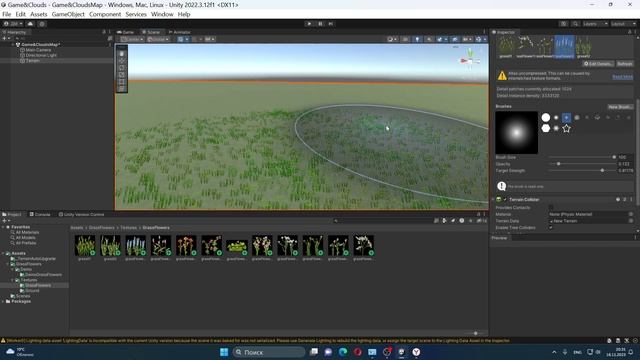Toggle hidden objects visibility in scene

pos(454,39)
